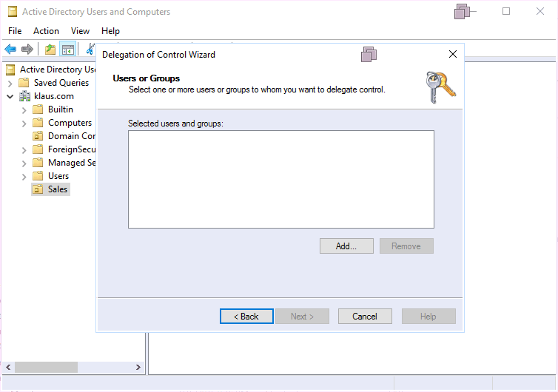Expand the Computers container
Viewport: 558px width, 392px height.
click(x=24, y=123)
